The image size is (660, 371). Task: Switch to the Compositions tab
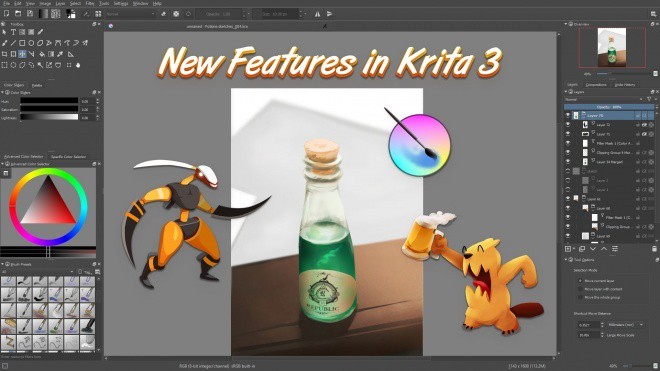596,85
